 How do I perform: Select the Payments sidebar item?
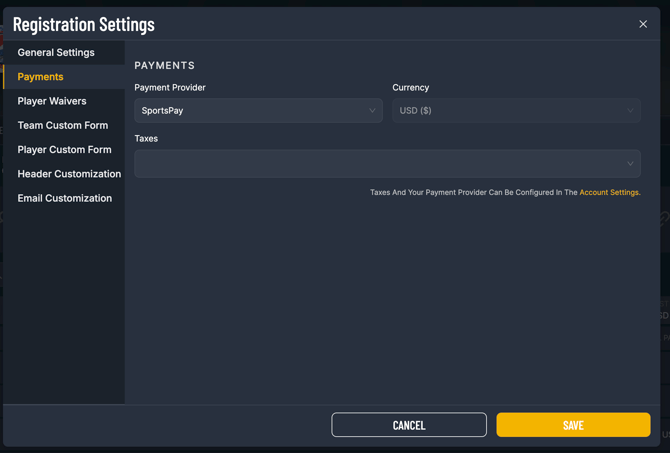(40, 77)
